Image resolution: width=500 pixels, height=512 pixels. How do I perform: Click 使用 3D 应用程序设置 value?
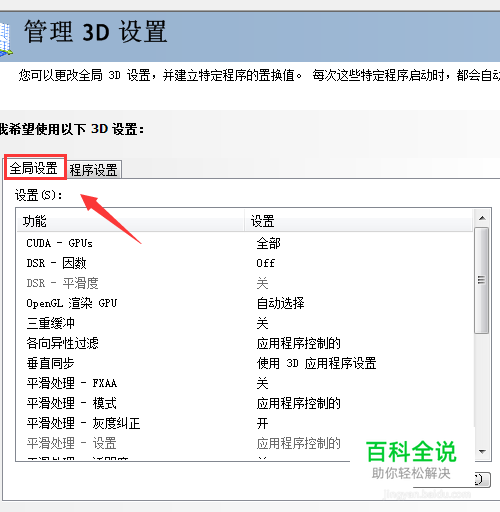(x=317, y=363)
